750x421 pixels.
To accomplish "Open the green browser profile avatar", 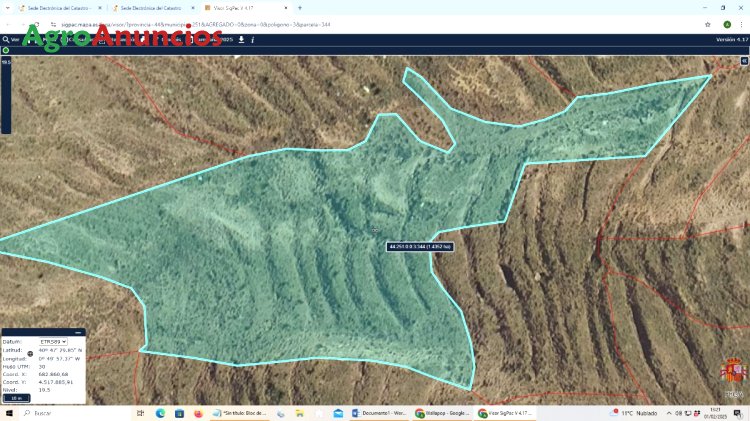I will pos(727,24).
